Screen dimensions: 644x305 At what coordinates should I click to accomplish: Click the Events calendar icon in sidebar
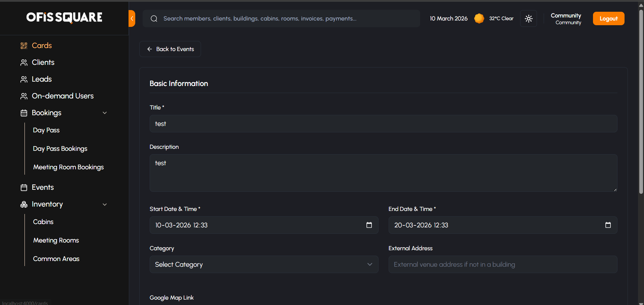coord(24,187)
